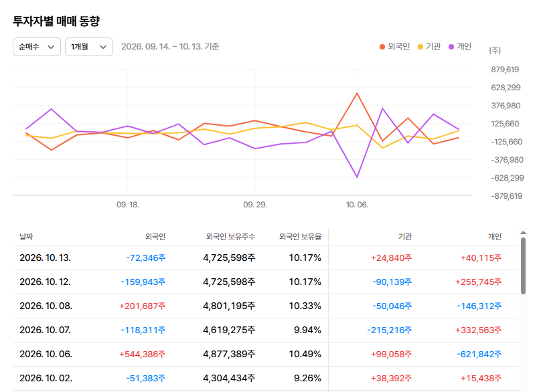The image size is (541, 392).
Task: Click the +255,745주 individual value
Action: point(479,282)
